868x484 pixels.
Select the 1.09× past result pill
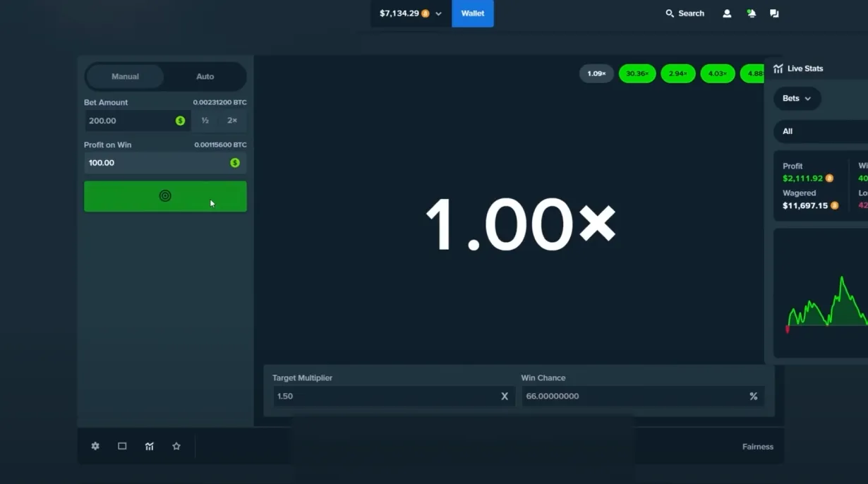click(x=596, y=73)
